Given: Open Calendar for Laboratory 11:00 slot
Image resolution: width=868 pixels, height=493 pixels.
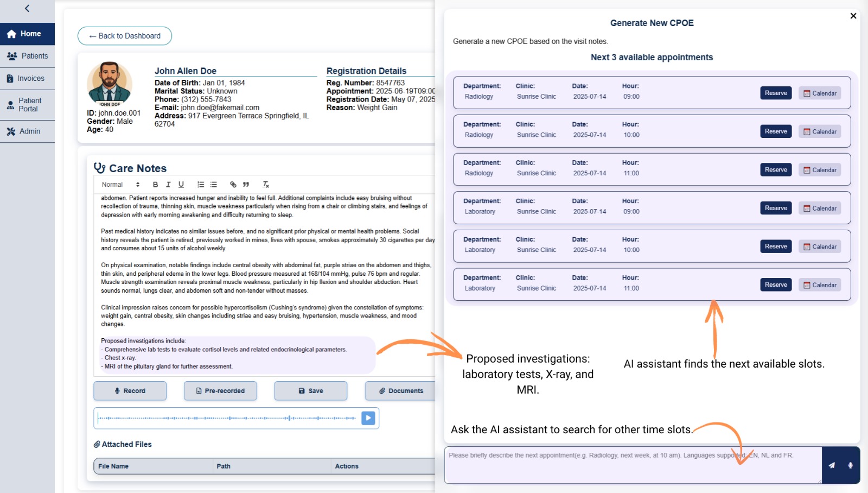Looking at the screenshot, I should point(820,285).
